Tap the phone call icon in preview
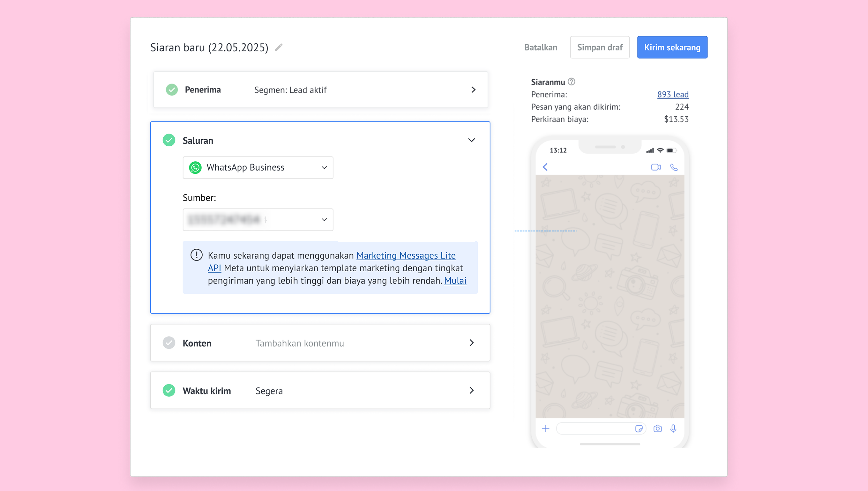Image resolution: width=868 pixels, height=491 pixels. (x=674, y=167)
